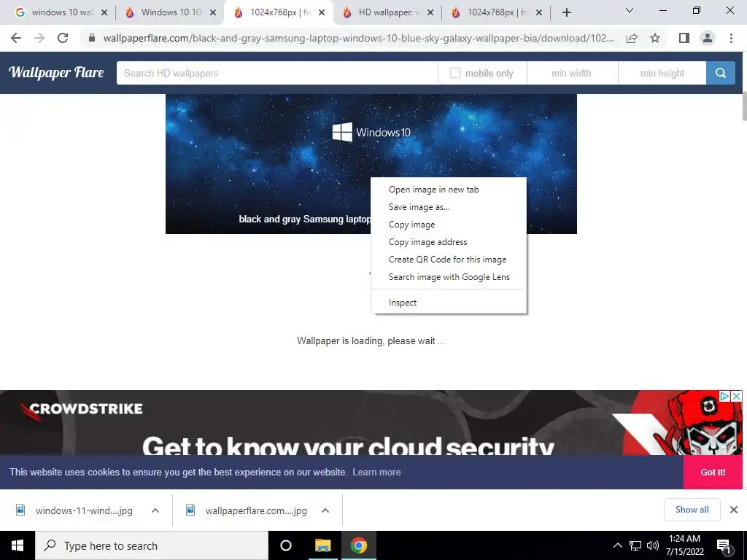
Task: Open a new tab with the plus button
Action: [566, 12]
